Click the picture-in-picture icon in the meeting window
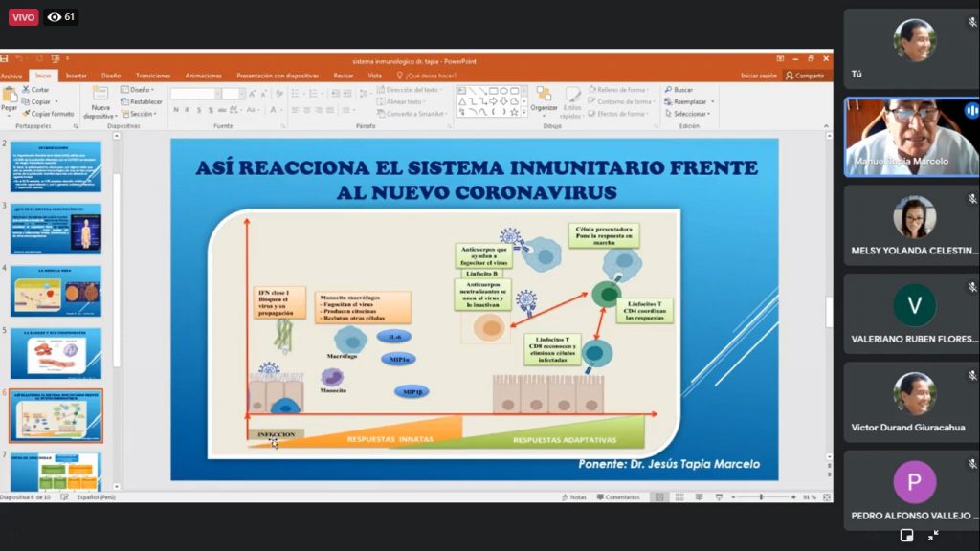 click(907, 536)
